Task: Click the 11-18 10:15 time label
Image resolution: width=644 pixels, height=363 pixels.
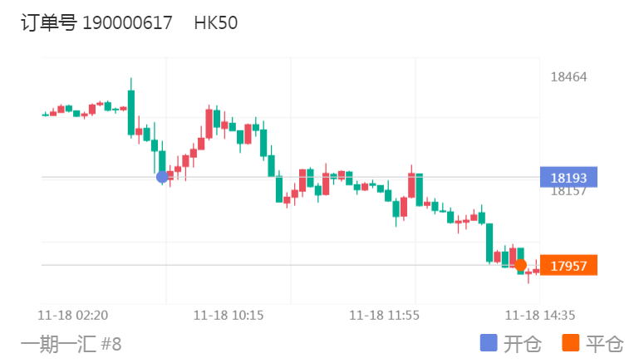Action: [229, 316]
